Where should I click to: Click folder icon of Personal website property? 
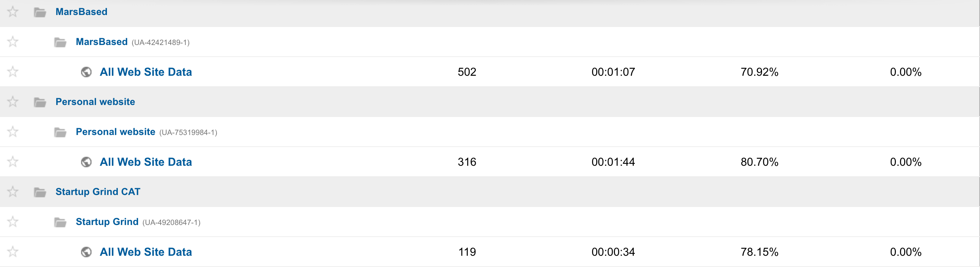(60, 132)
